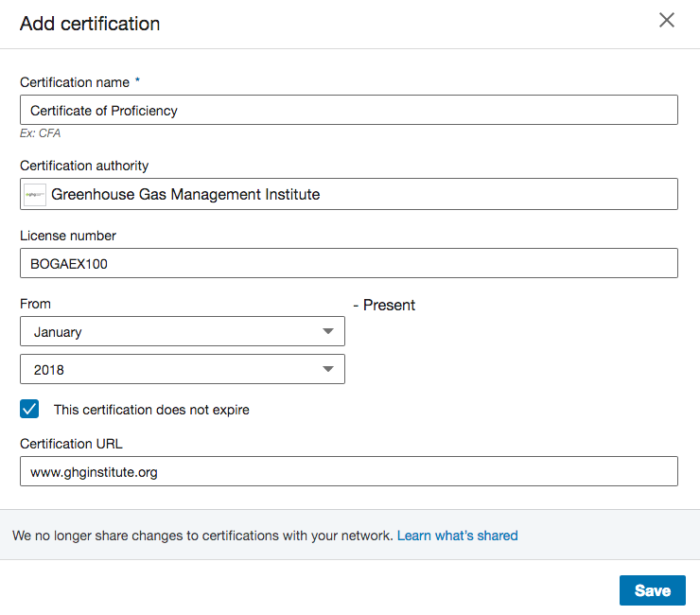Click the Certification name input field
Image resolution: width=700 pixels, height=615 pixels.
pyautogui.click(x=349, y=110)
